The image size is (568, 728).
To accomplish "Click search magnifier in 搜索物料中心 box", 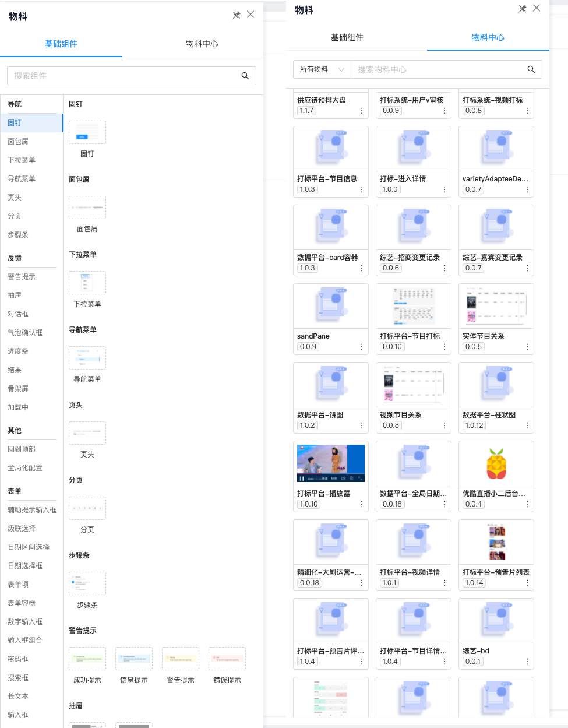I will [531, 69].
